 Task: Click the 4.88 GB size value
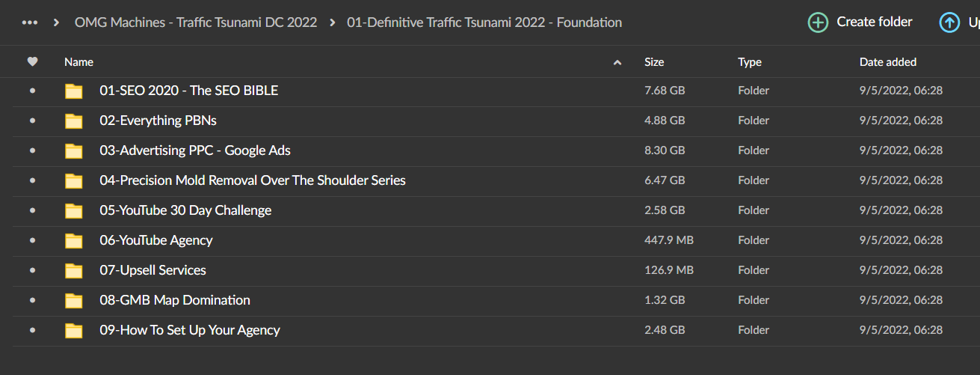665,121
